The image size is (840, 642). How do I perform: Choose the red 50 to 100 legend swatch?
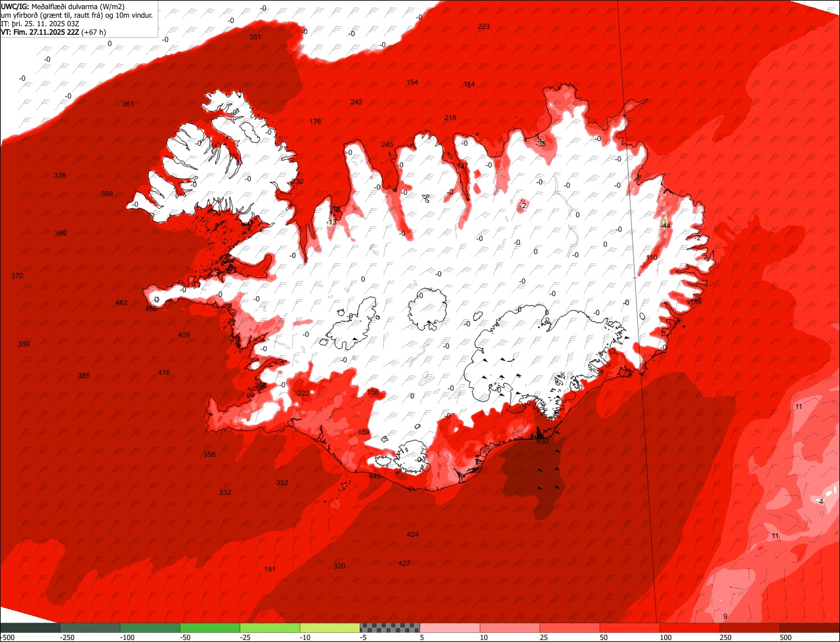pos(630,628)
